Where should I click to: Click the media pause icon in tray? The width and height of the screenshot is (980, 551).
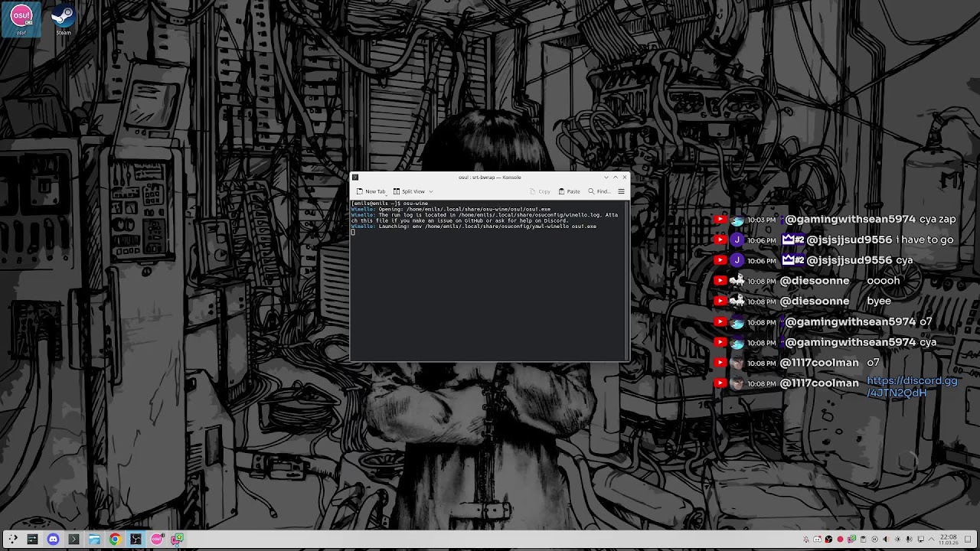[874, 540]
